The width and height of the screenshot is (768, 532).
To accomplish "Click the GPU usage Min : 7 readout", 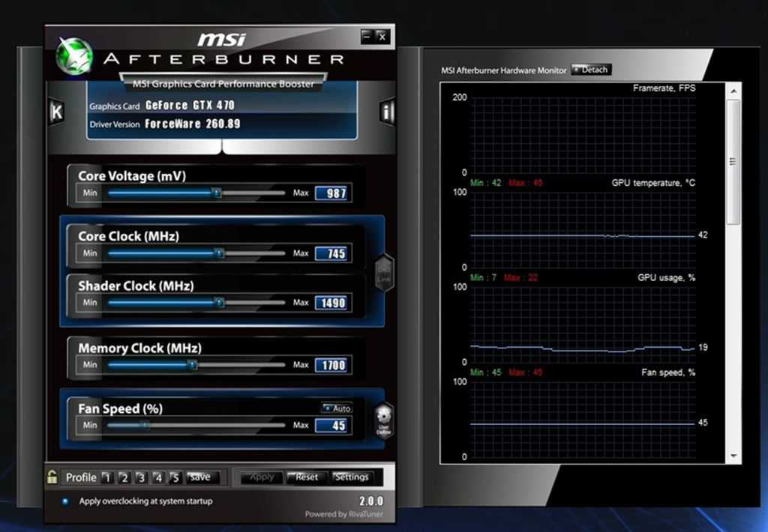I will [x=483, y=278].
